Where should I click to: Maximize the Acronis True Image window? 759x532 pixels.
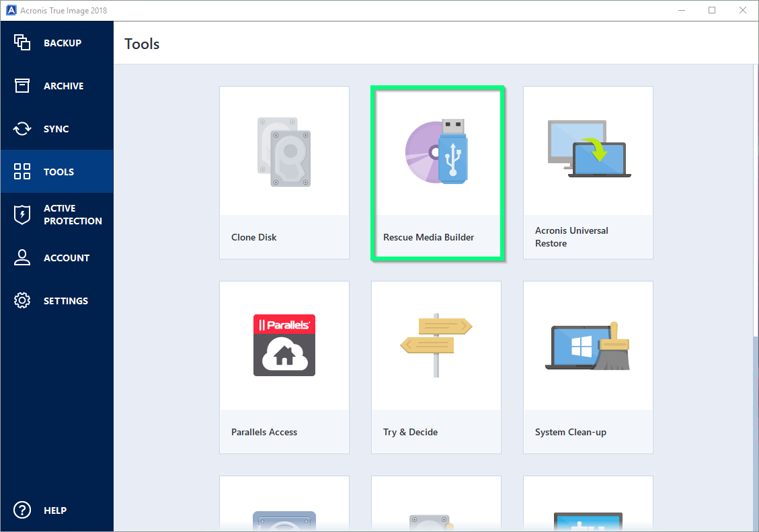[712, 10]
